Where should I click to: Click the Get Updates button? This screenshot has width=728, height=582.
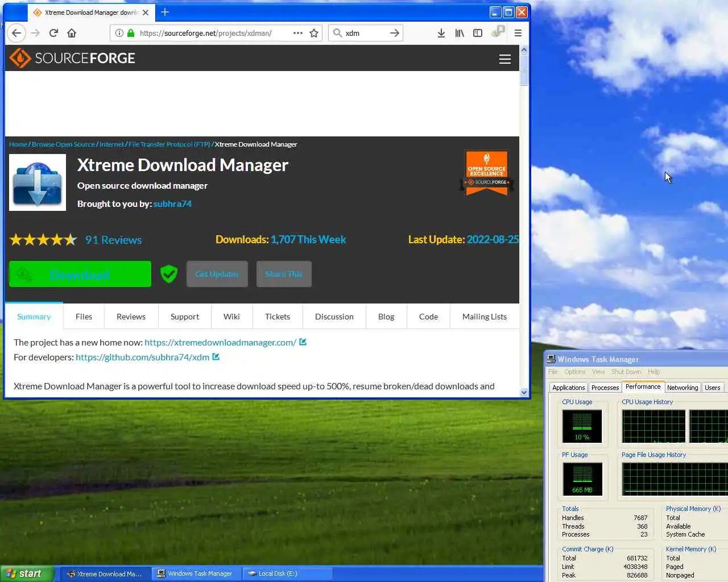(217, 274)
